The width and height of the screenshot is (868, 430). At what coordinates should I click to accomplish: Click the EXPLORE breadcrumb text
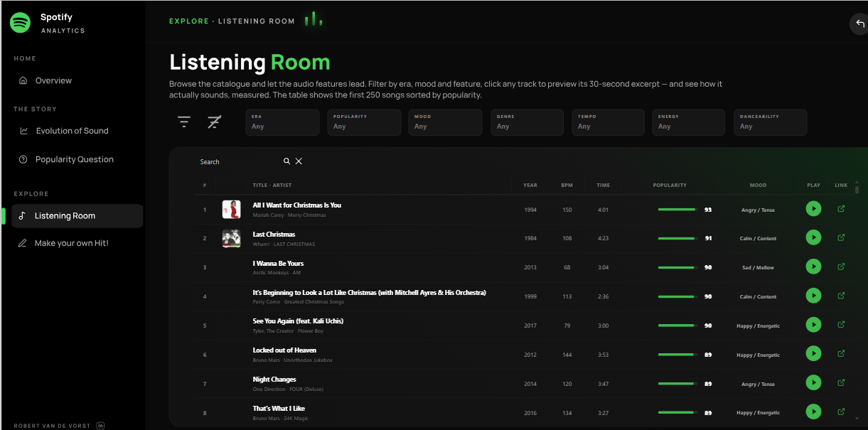(x=189, y=21)
